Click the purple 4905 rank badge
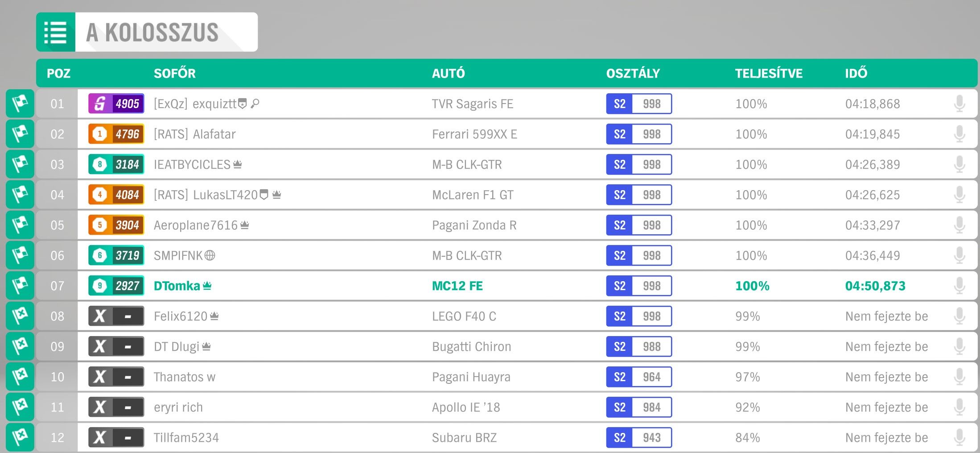This screenshot has height=453, width=980. coord(116,104)
